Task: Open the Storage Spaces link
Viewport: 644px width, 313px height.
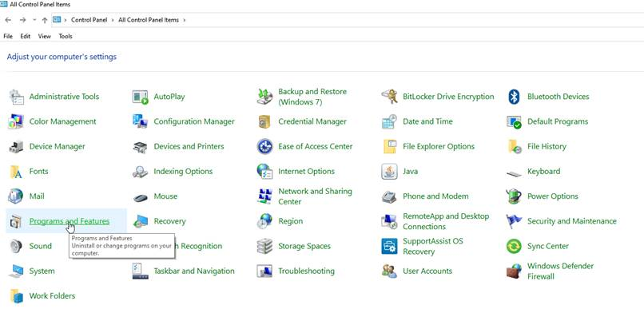Action: pyautogui.click(x=304, y=246)
